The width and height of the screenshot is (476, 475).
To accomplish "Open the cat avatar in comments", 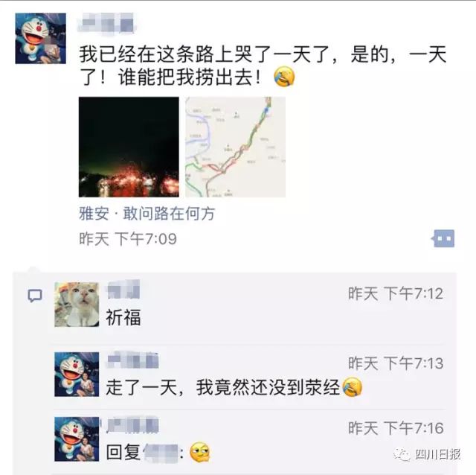I will (77, 305).
